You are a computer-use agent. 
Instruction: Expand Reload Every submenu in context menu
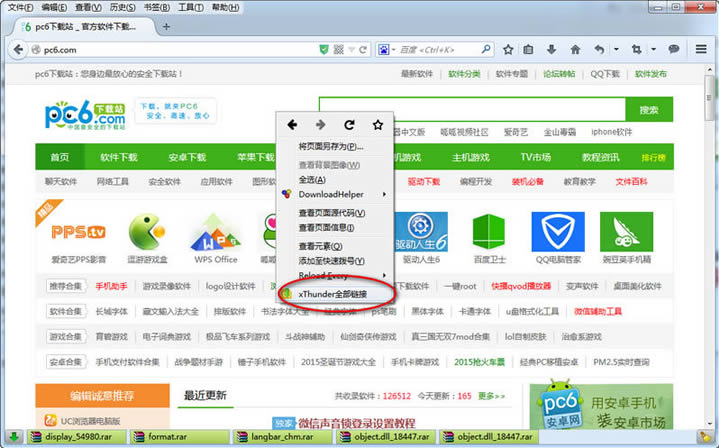[335, 276]
